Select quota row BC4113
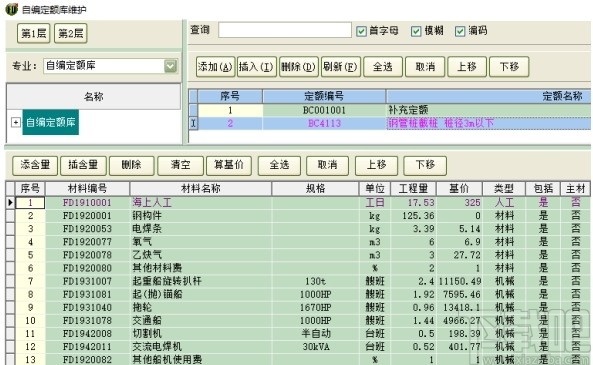Screen dimensions: 593x365 coord(324,123)
